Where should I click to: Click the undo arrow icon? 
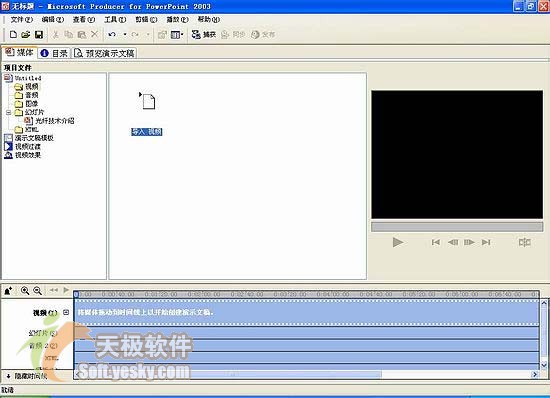point(112,34)
